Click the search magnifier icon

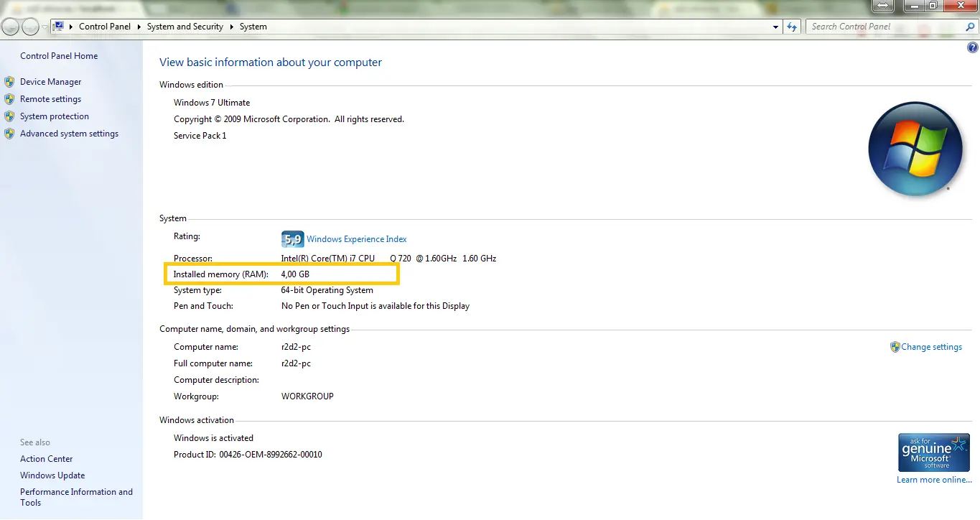tap(969, 27)
